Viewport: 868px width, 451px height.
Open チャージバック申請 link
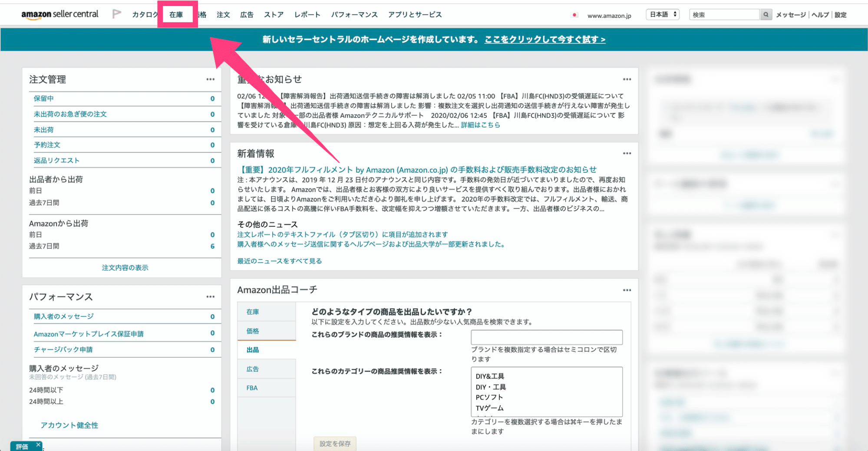pyautogui.click(x=63, y=349)
